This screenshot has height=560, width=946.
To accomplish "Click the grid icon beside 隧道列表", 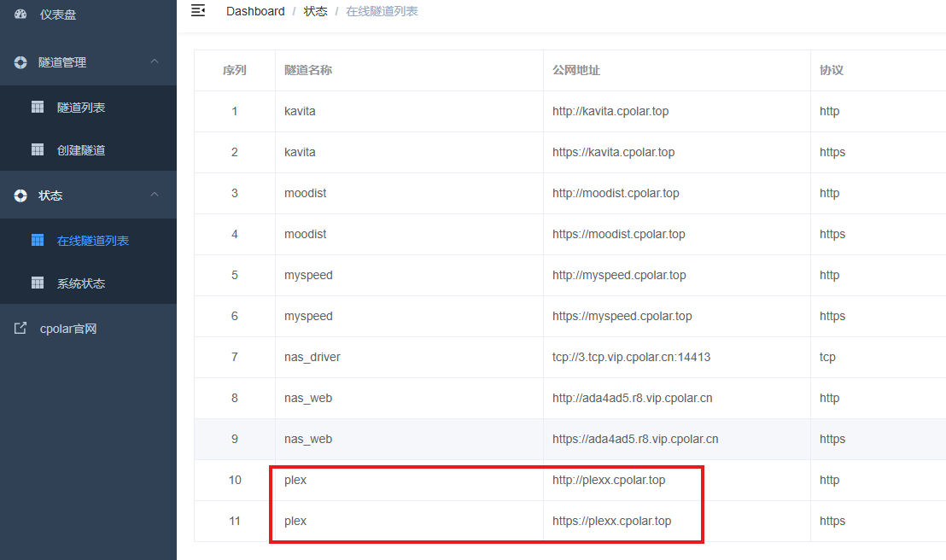I will point(38,108).
